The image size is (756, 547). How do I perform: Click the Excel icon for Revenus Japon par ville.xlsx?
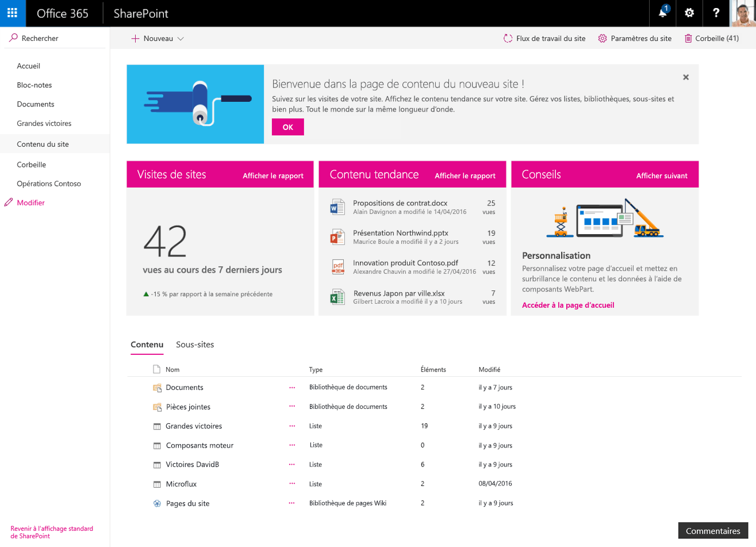[337, 297]
